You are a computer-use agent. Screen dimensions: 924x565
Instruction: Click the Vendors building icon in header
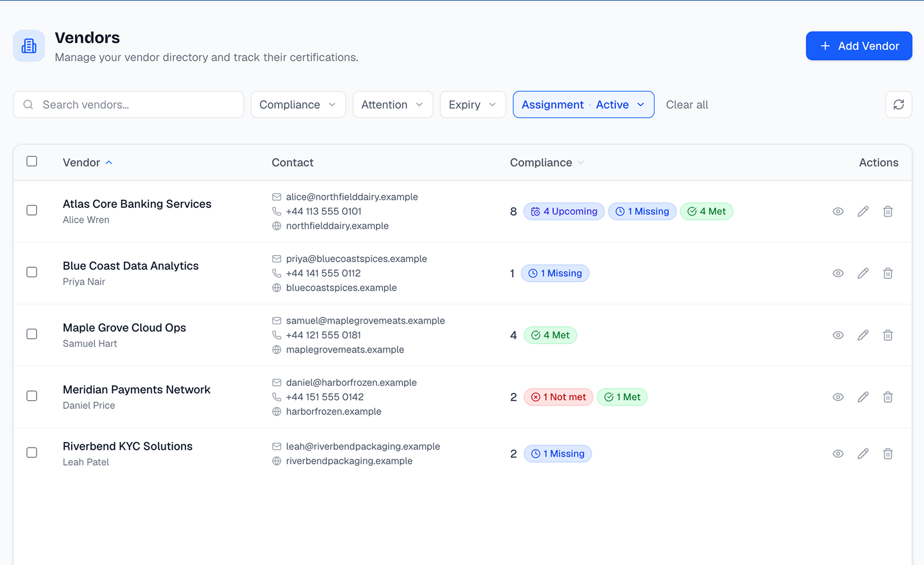tap(29, 46)
